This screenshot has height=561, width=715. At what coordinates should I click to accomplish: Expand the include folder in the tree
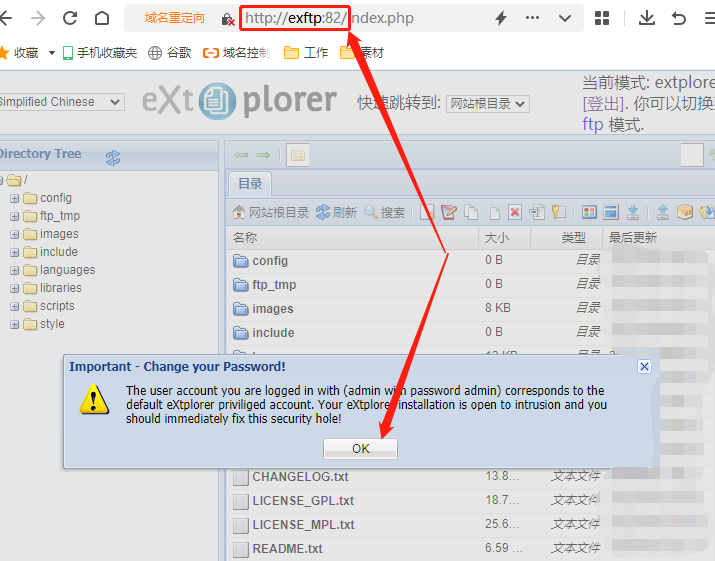point(15,252)
